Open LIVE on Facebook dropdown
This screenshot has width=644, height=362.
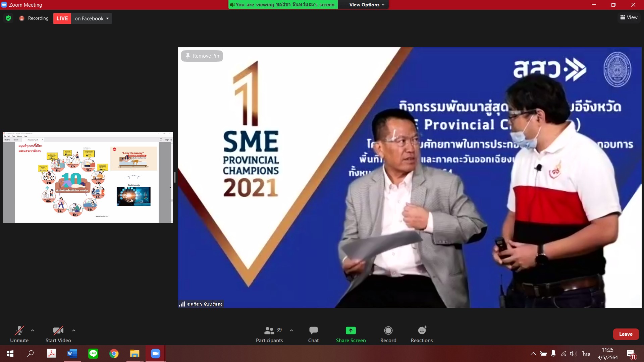point(91,18)
